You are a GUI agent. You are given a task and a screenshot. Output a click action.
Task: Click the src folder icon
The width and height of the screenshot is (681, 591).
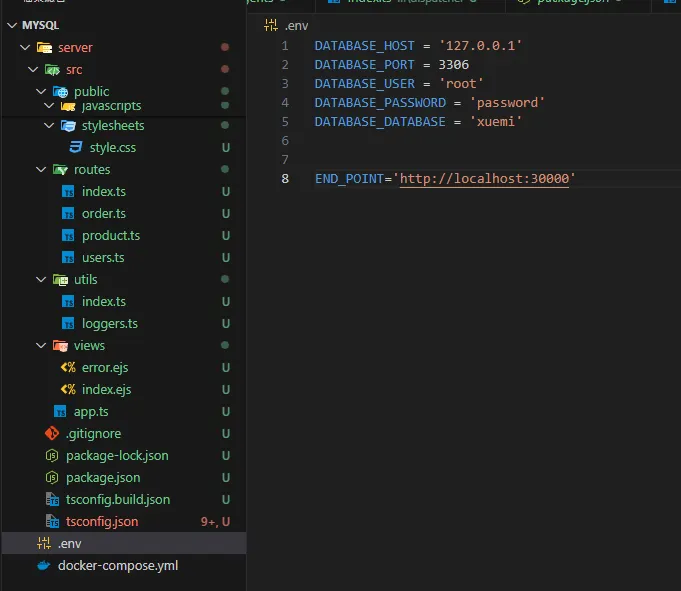tap(52, 69)
